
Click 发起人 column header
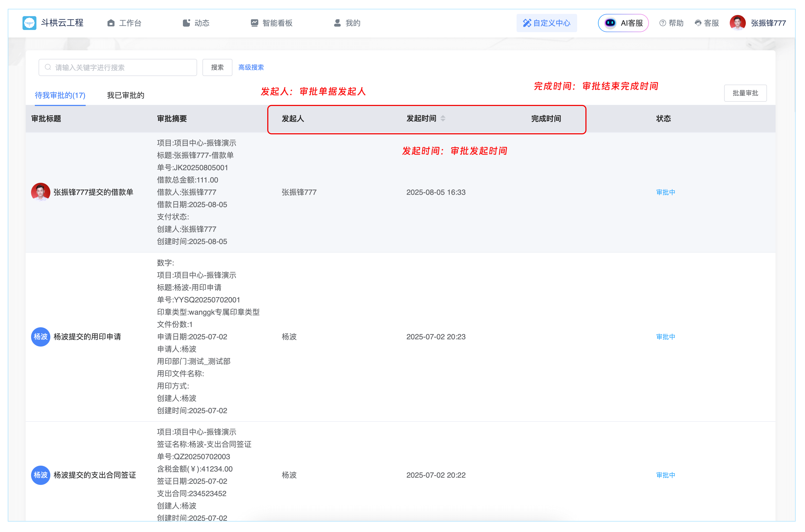[x=293, y=118]
